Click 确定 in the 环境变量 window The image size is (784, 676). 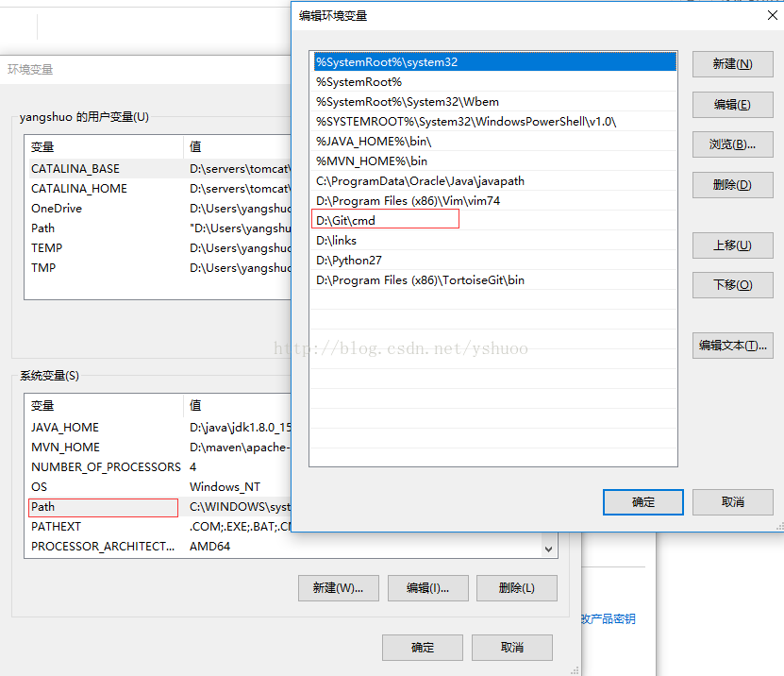(x=423, y=648)
